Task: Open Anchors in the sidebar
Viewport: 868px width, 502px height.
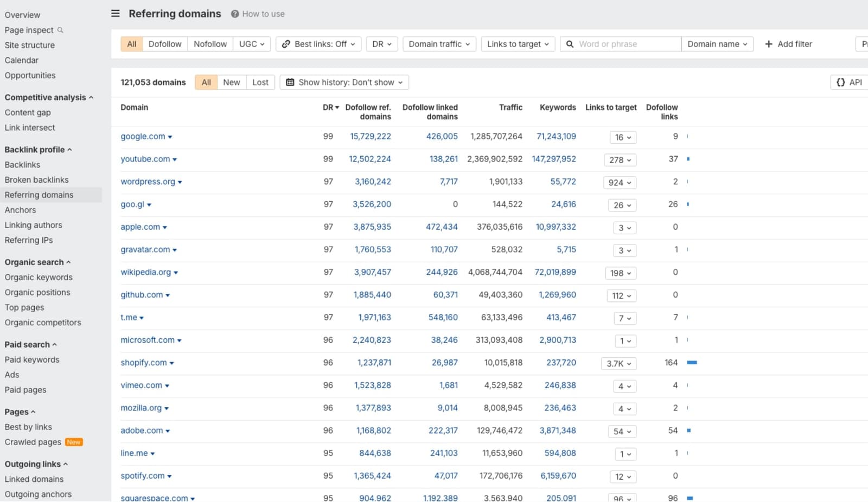Action: point(20,210)
